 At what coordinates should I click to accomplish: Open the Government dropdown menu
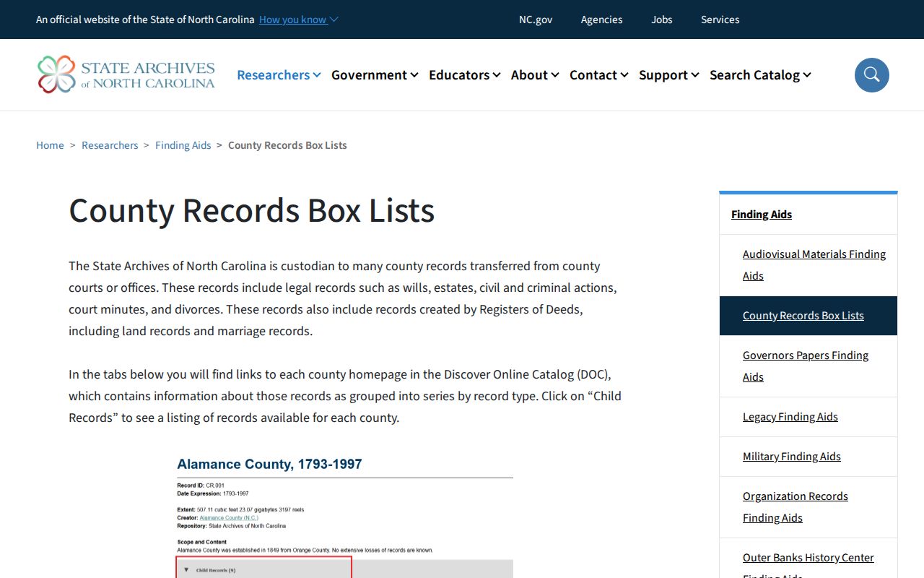pyautogui.click(x=375, y=75)
